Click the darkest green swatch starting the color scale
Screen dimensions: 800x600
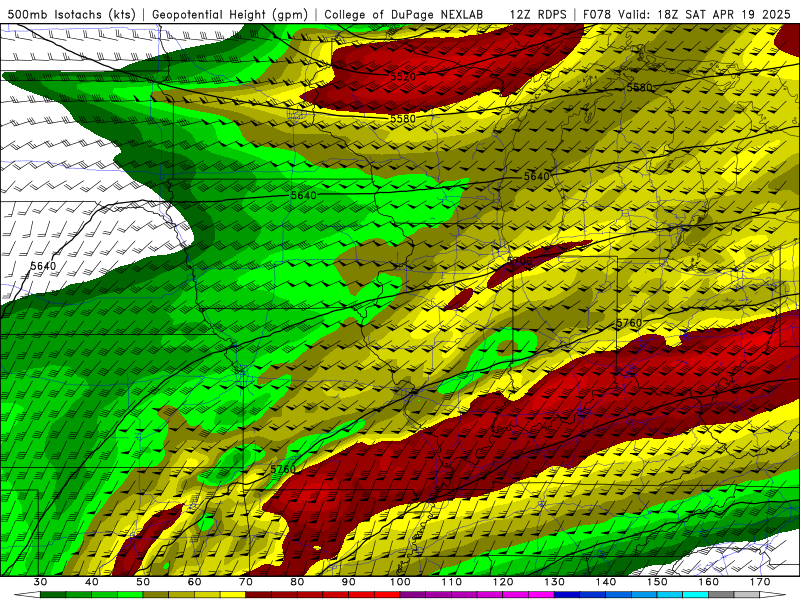pos(53,595)
